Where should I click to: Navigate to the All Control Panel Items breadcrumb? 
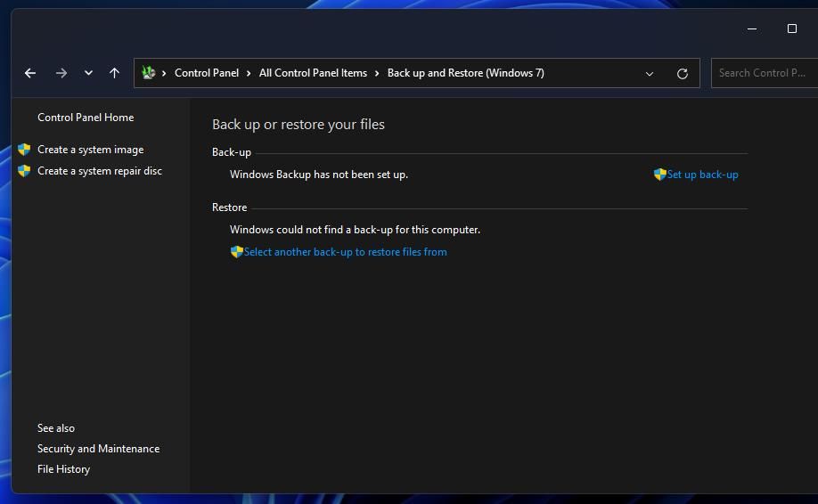(313, 73)
